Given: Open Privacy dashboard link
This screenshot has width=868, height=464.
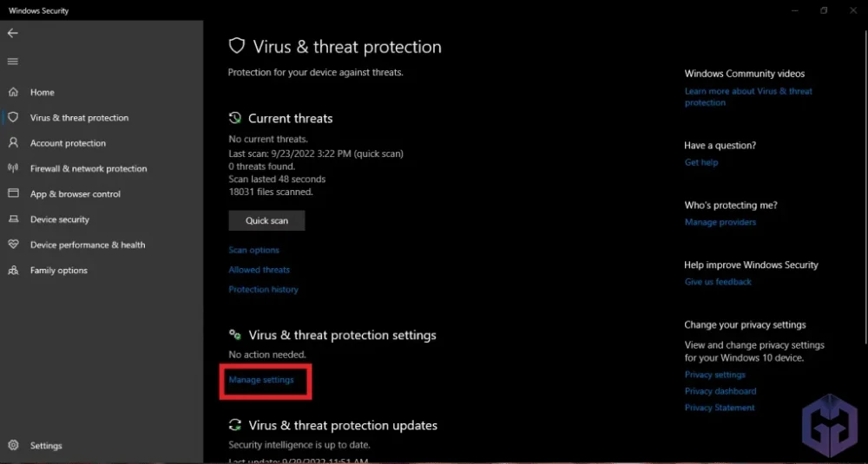Looking at the screenshot, I should (x=720, y=391).
